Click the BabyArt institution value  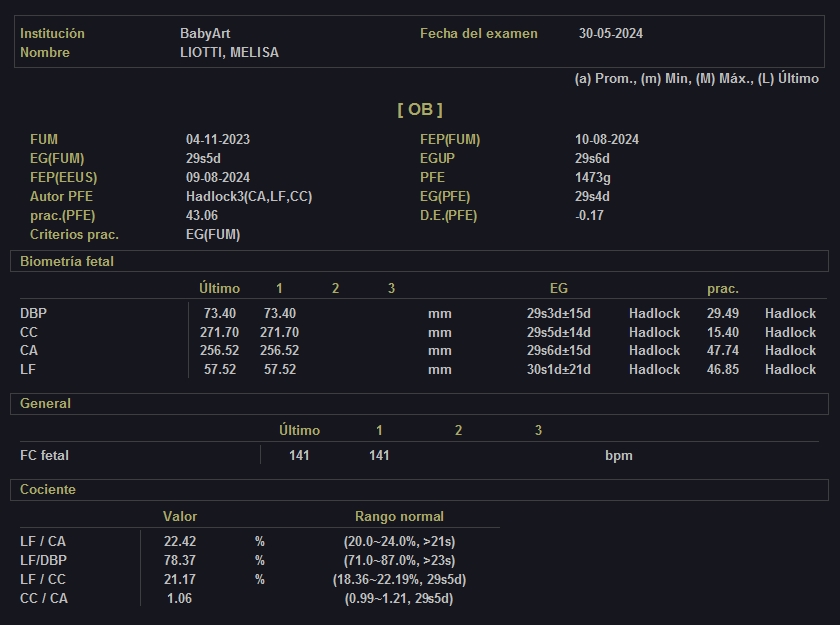coord(205,33)
